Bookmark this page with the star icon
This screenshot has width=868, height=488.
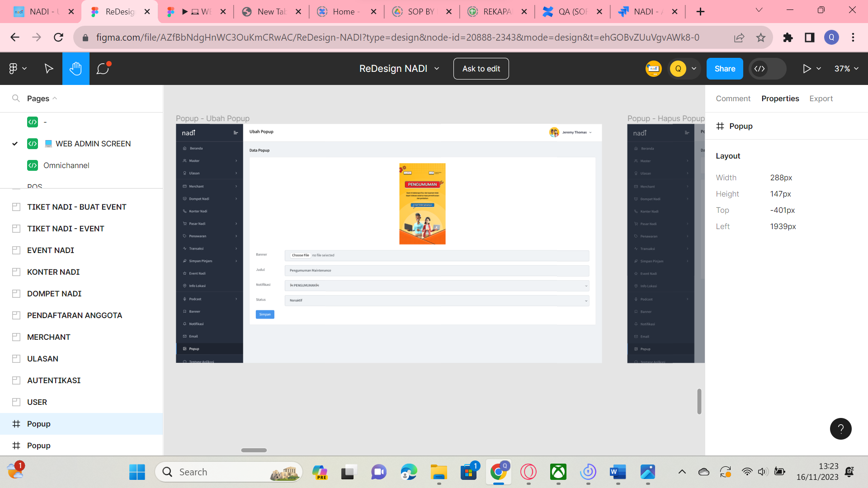761,38
